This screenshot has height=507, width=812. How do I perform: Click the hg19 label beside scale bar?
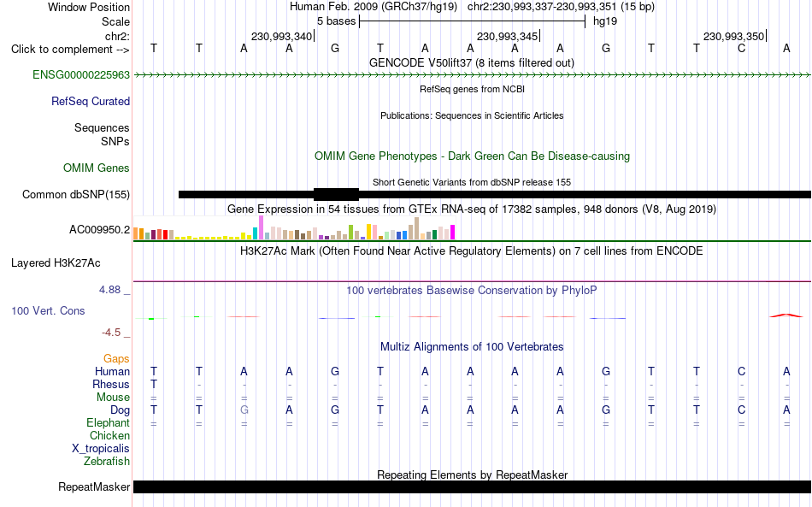click(x=605, y=21)
